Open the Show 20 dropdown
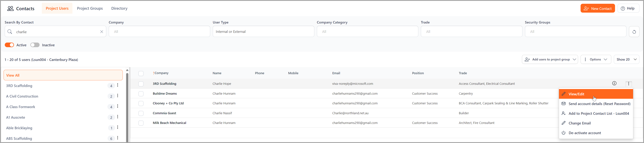The height and width of the screenshot is (143, 644). 626,59
